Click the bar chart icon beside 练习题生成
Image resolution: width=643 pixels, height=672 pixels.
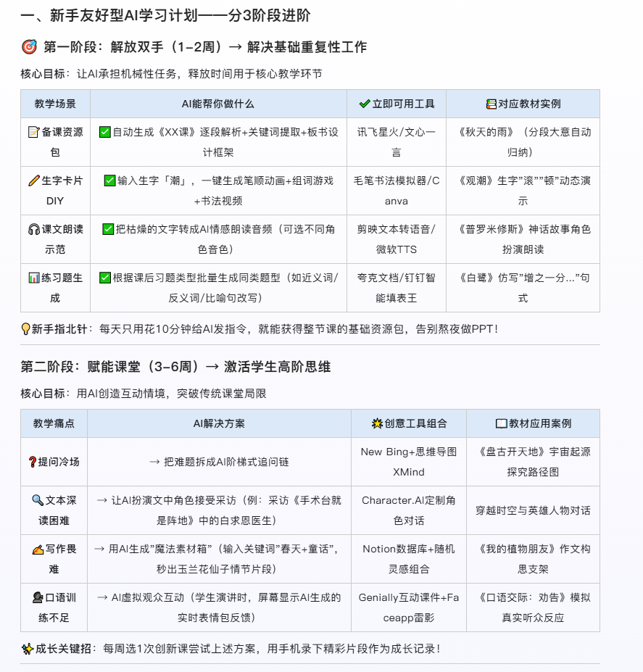(33, 278)
